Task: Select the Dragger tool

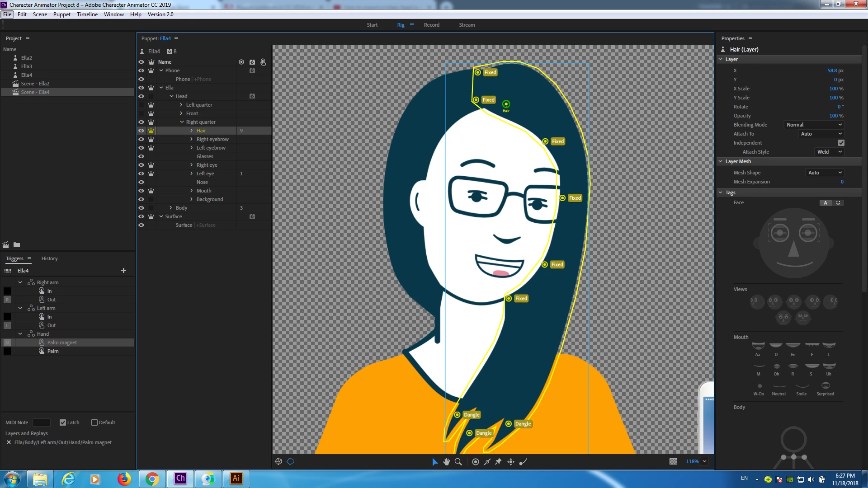Action: [510, 461]
